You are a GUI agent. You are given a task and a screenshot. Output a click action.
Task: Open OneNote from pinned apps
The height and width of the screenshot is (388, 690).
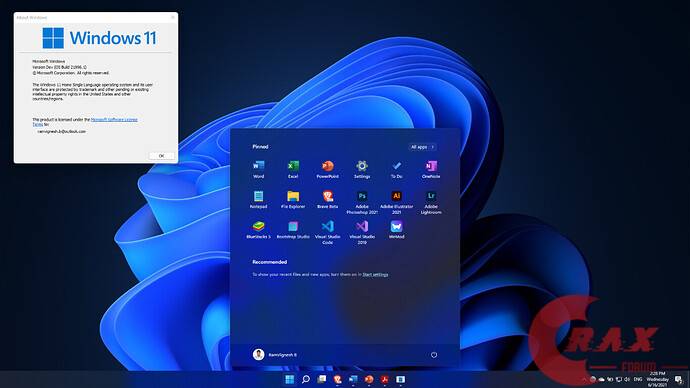pos(431,169)
